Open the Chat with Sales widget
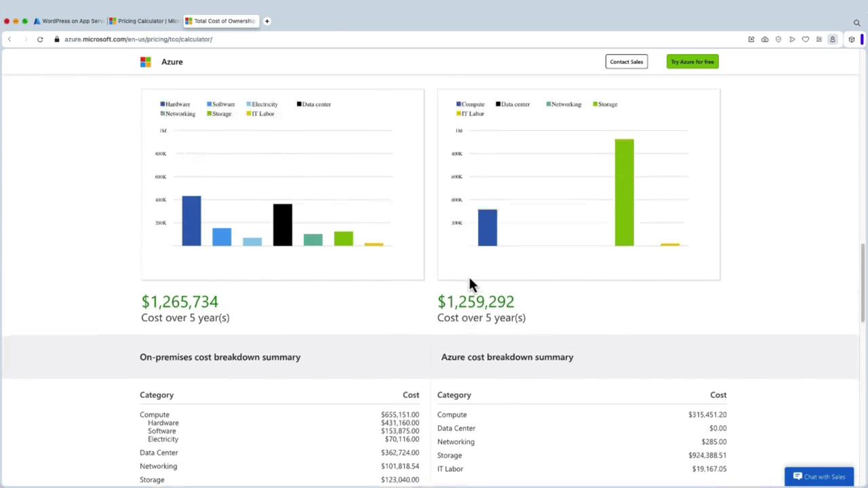Viewport: 868px width, 488px height. coord(818,476)
